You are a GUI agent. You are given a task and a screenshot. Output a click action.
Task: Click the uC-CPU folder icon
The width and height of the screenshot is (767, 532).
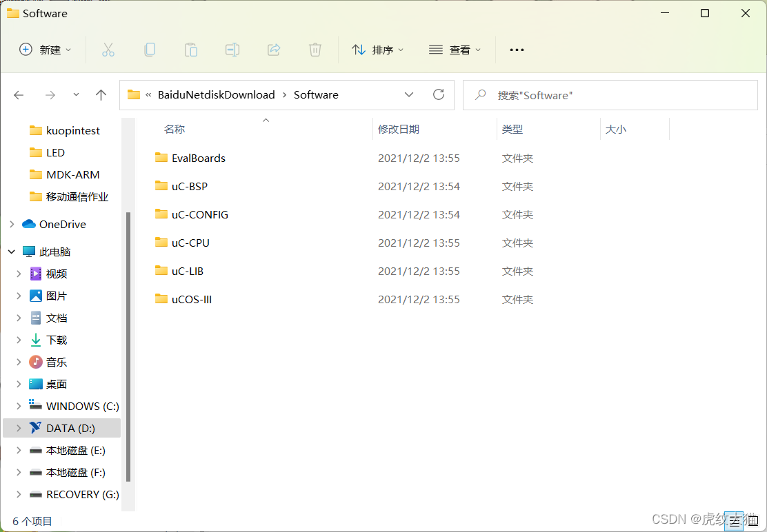(x=161, y=243)
